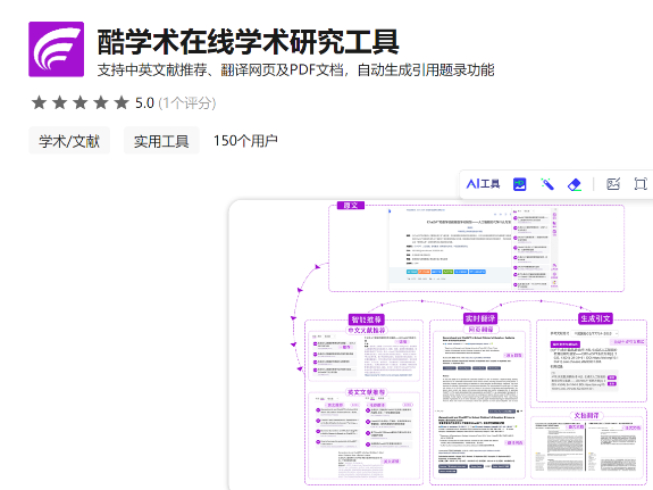
Task: Select the HD image enhance icon
Action: point(519,184)
